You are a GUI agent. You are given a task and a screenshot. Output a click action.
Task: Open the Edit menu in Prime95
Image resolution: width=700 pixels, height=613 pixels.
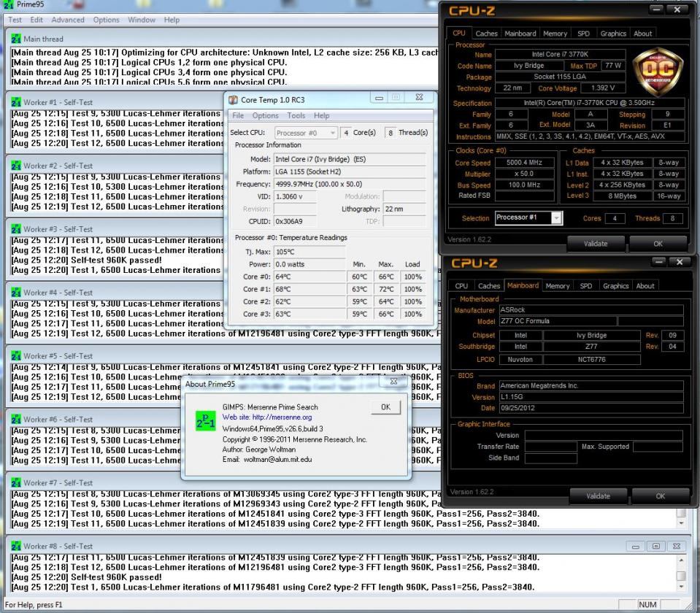36,20
